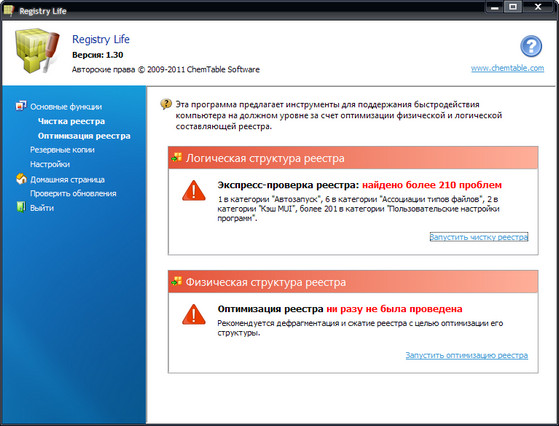This screenshot has height=426, width=559.
Task: Click Выйти to exit the program
Action: pyautogui.click(x=42, y=208)
